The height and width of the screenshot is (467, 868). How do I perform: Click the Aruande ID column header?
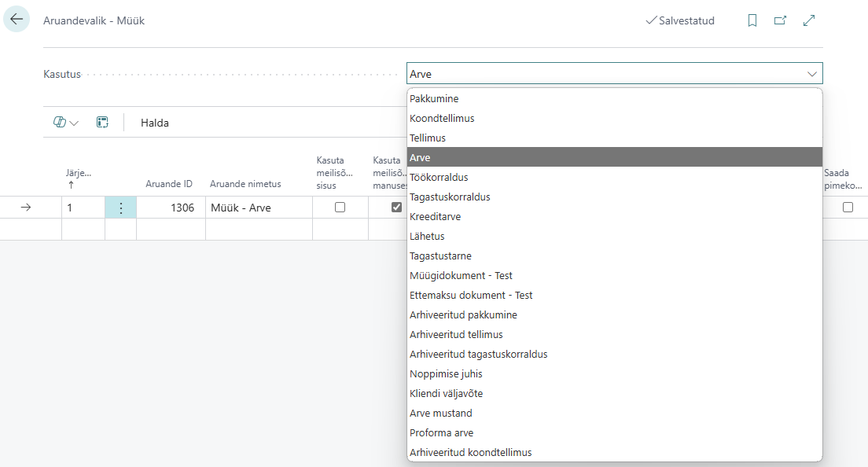point(169,184)
